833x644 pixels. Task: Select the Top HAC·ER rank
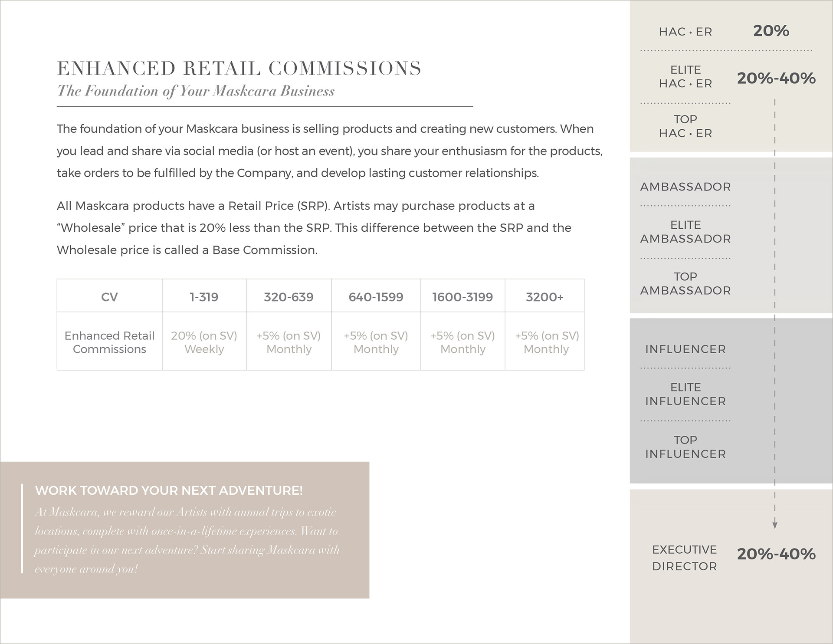[x=685, y=126]
